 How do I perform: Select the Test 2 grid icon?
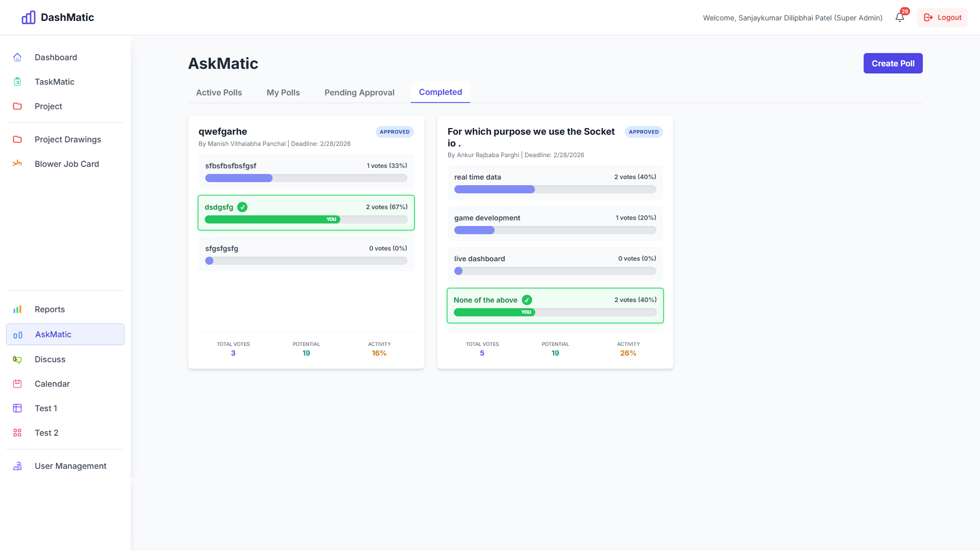point(17,433)
